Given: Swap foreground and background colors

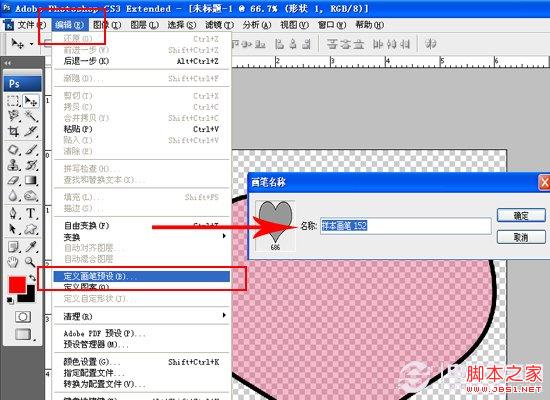Looking at the screenshot, I should (32, 278).
